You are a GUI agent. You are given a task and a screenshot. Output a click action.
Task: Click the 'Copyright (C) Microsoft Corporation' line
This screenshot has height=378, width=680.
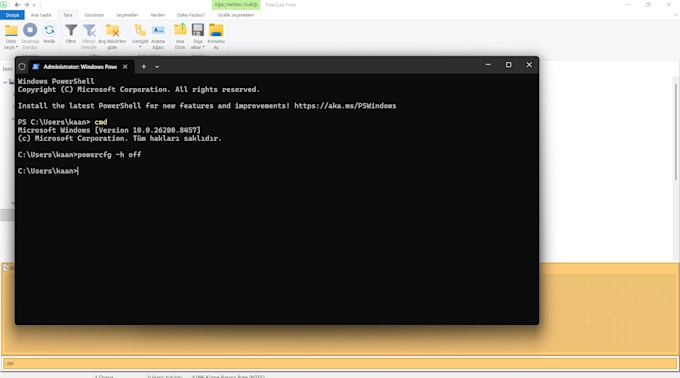[x=139, y=89]
